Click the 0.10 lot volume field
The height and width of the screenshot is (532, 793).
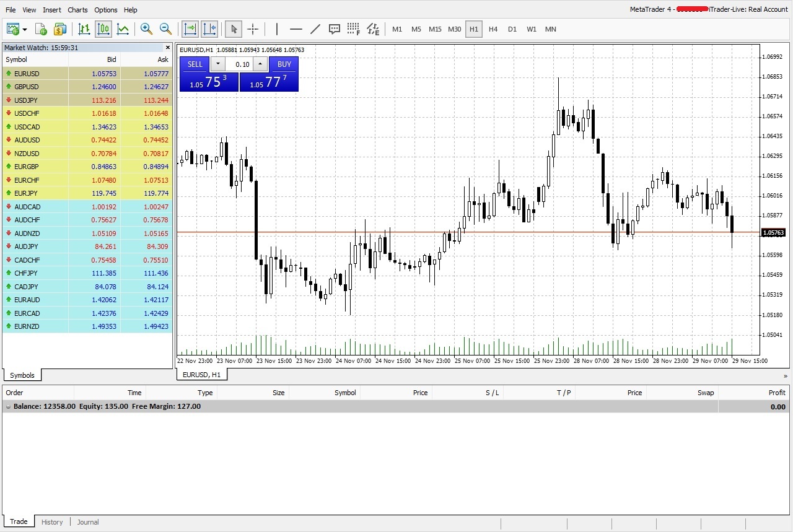(x=239, y=64)
